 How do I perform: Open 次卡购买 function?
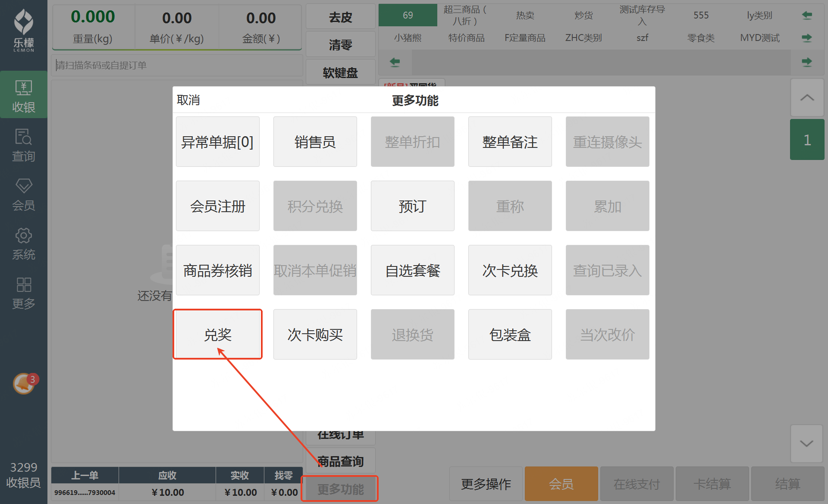315,335
